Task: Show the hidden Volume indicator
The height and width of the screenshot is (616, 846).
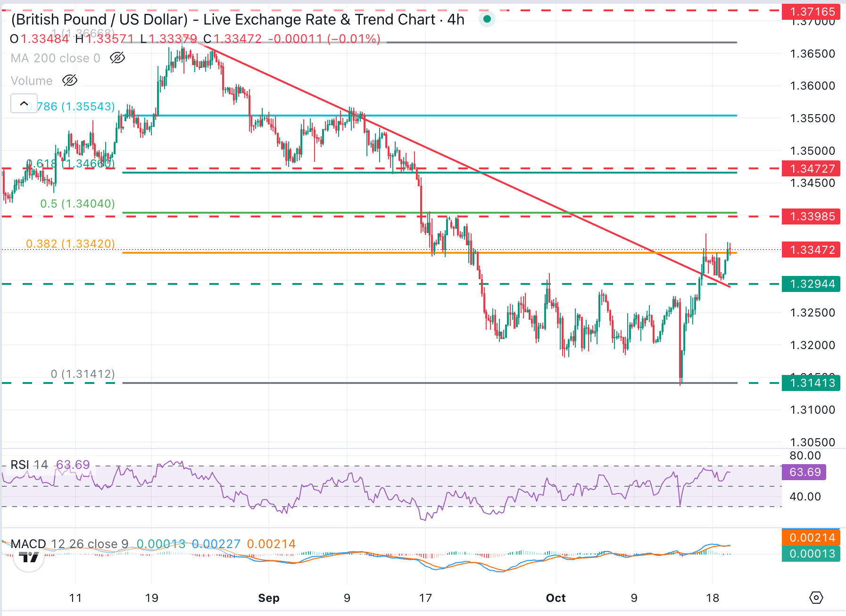Action: 70,81
